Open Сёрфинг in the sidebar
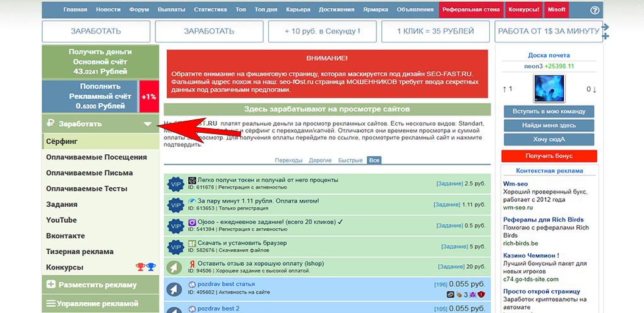Image resolution: width=644 pixels, height=313 pixels. pyautogui.click(x=100, y=142)
